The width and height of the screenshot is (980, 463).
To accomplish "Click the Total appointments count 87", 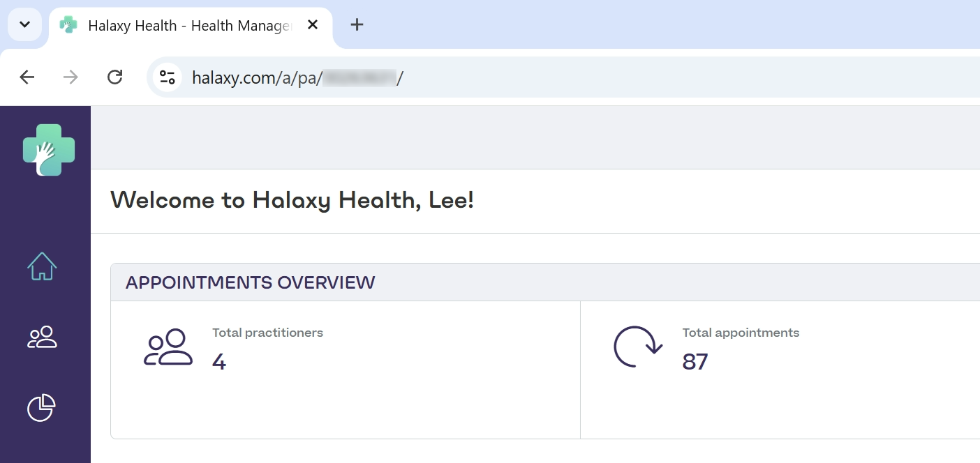I will coord(695,361).
